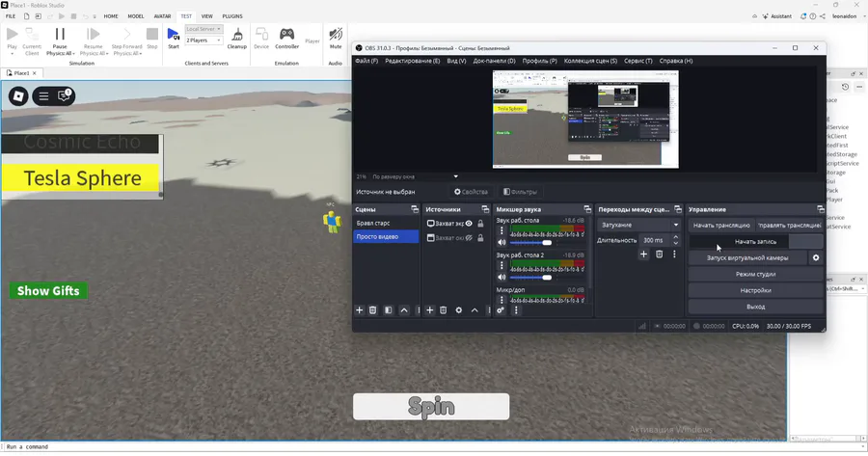Mute Звук раб. стола with speaker icon
Image resolution: width=868 pixels, height=456 pixels.
pyautogui.click(x=502, y=242)
